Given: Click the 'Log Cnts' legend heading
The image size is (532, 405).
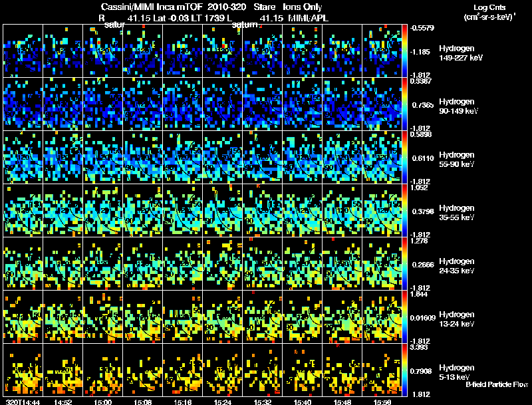Looking at the screenshot, I should pyautogui.click(x=489, y=7).
